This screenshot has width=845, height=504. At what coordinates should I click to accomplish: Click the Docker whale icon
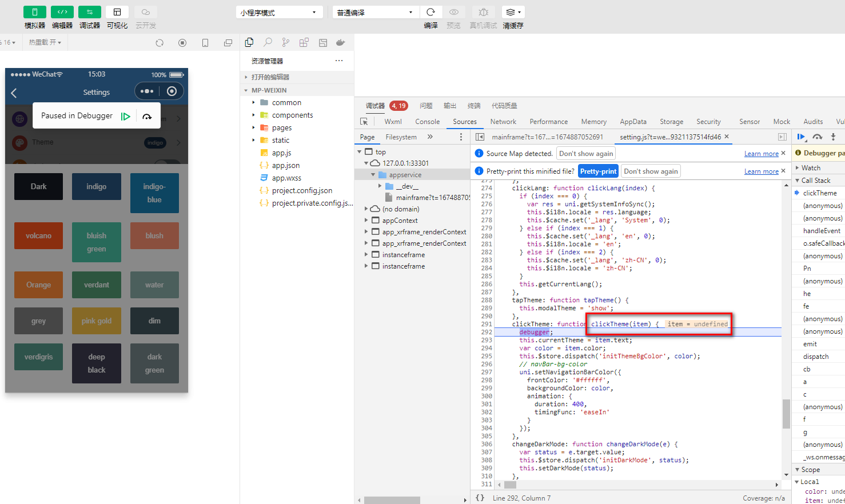341,42
